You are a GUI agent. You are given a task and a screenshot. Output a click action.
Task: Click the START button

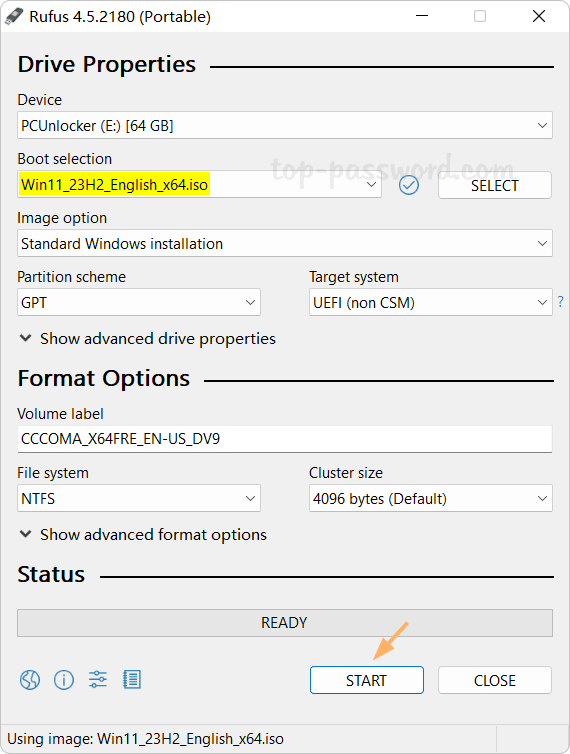point(367,680)
